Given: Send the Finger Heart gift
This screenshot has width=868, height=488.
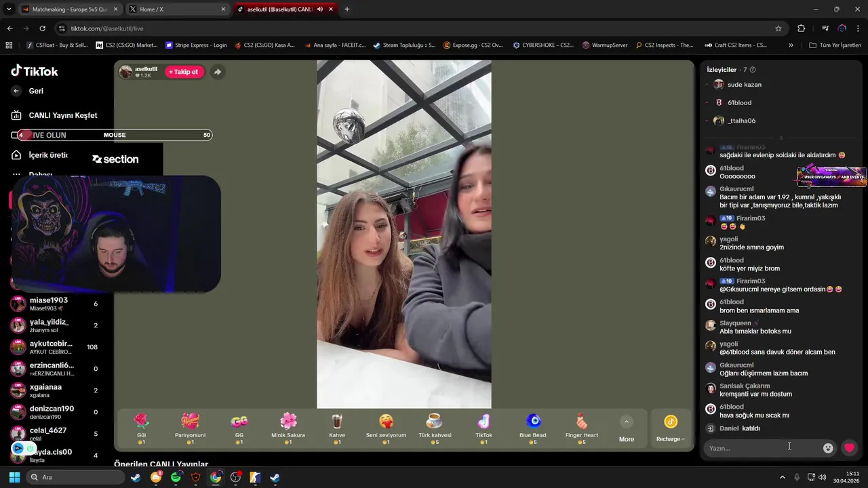Looking at the screenshot, I should [581, 428].
